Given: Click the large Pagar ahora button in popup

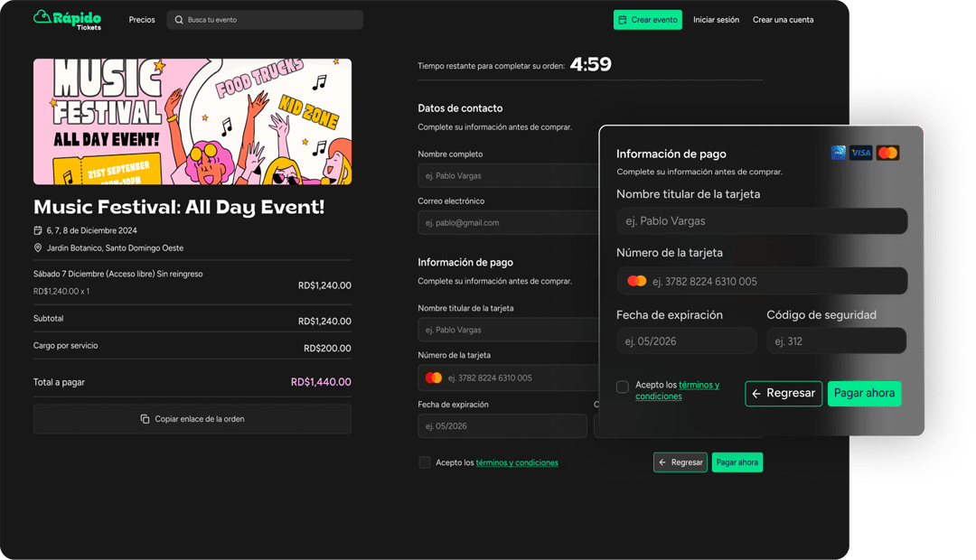Looking at the screenshot, I should 865,393.
